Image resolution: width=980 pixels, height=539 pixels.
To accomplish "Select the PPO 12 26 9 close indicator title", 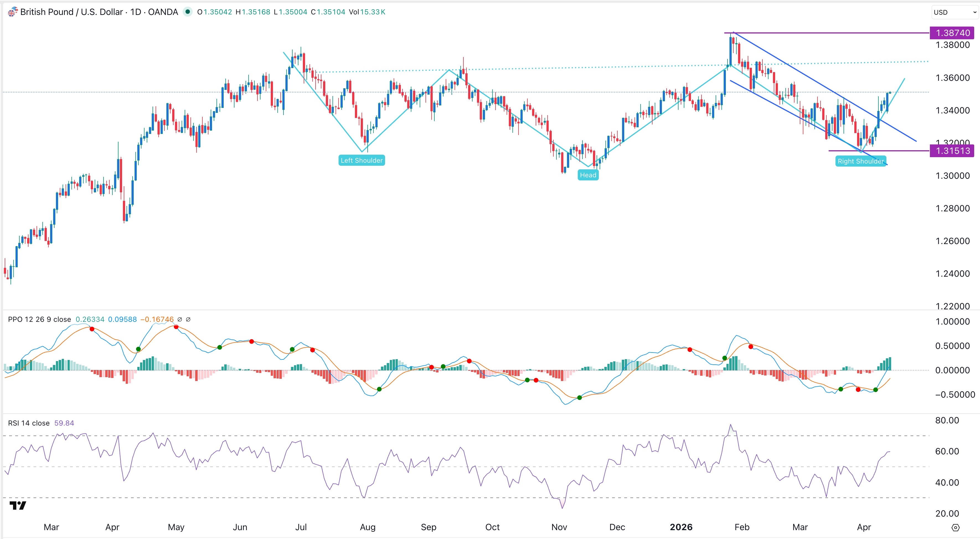I will click(39, 319).
